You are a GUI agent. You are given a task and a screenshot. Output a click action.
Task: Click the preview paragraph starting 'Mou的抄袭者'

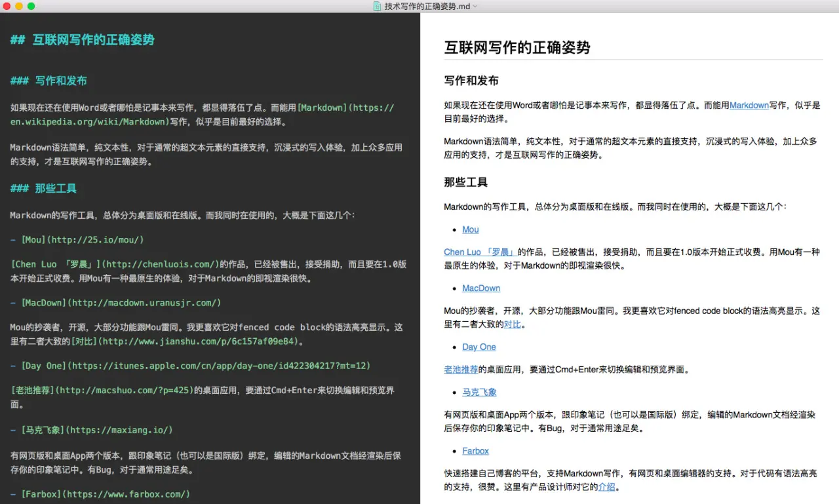click(x=632, y=317)
